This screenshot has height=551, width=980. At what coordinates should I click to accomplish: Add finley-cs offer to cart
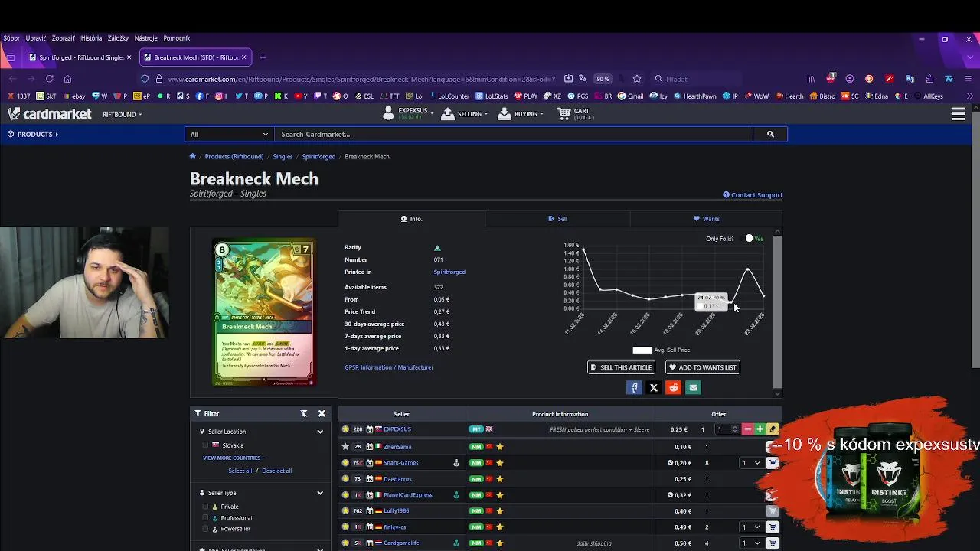click(773, 527)
